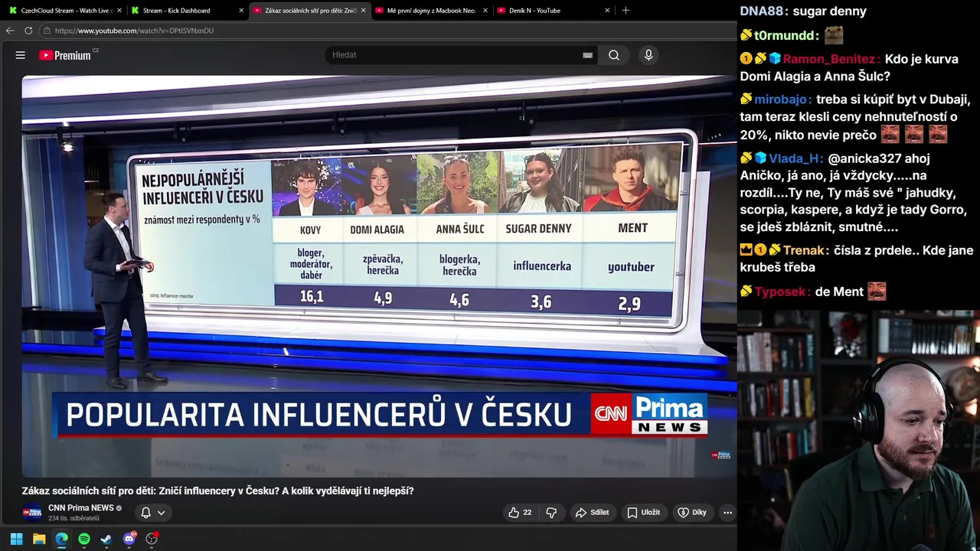Click chat username Vlada_H

pyautogui.click(x=795, y=158)
